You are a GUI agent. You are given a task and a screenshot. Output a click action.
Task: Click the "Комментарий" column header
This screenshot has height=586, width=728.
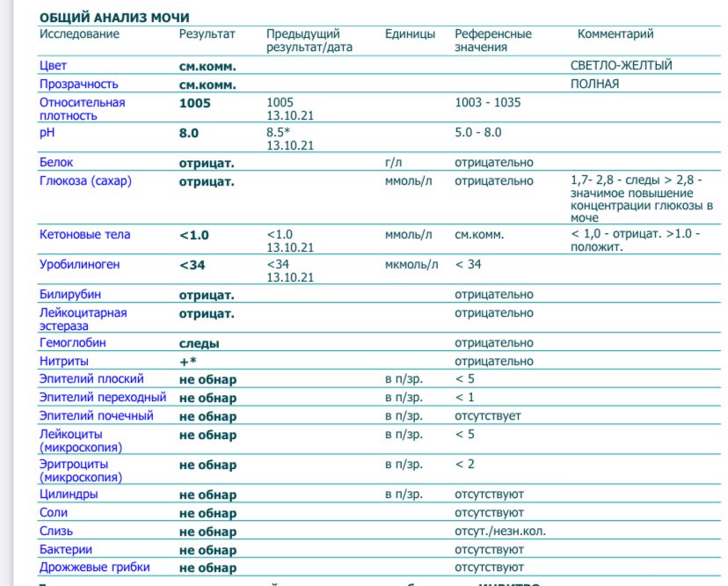pyautogui.click(x=615, y=34)
